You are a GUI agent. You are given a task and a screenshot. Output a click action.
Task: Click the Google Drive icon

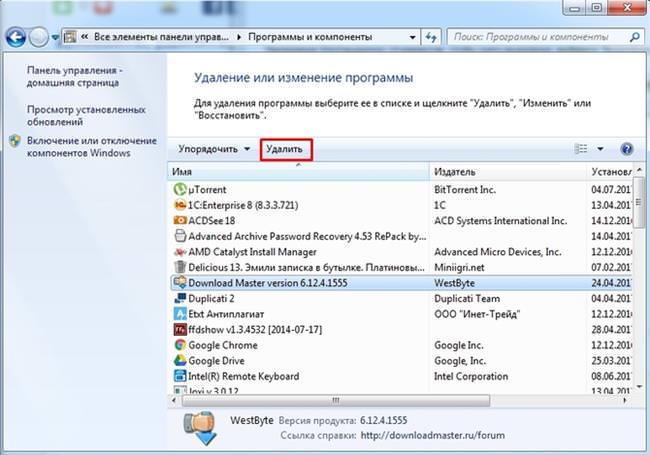tap(180, 361)
